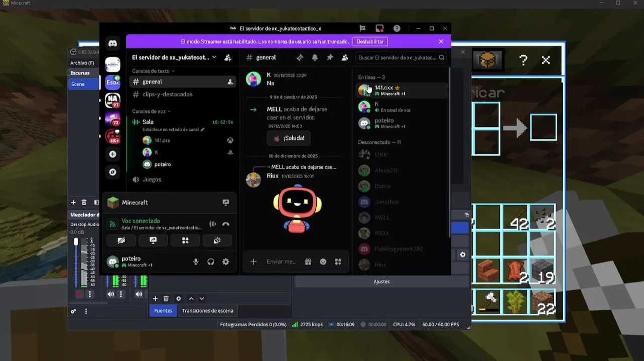Open the Esox server icon in Discord

[x=112, y=82]
